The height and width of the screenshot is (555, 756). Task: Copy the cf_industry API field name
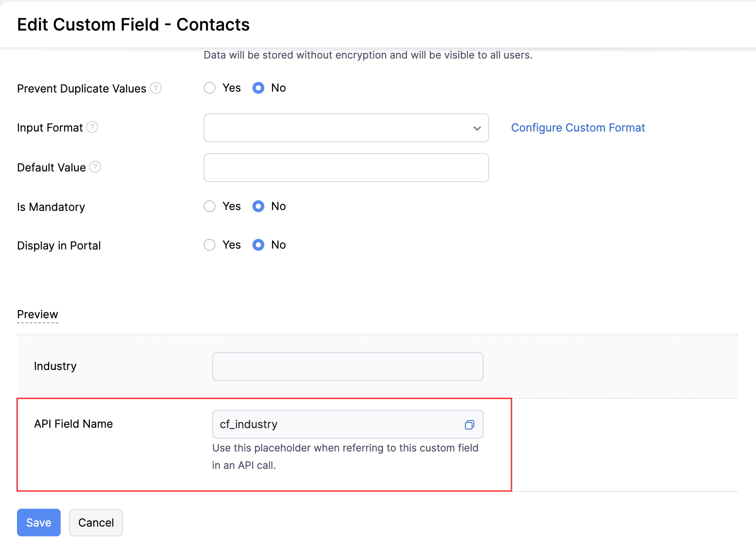click(x=469, y=424)
